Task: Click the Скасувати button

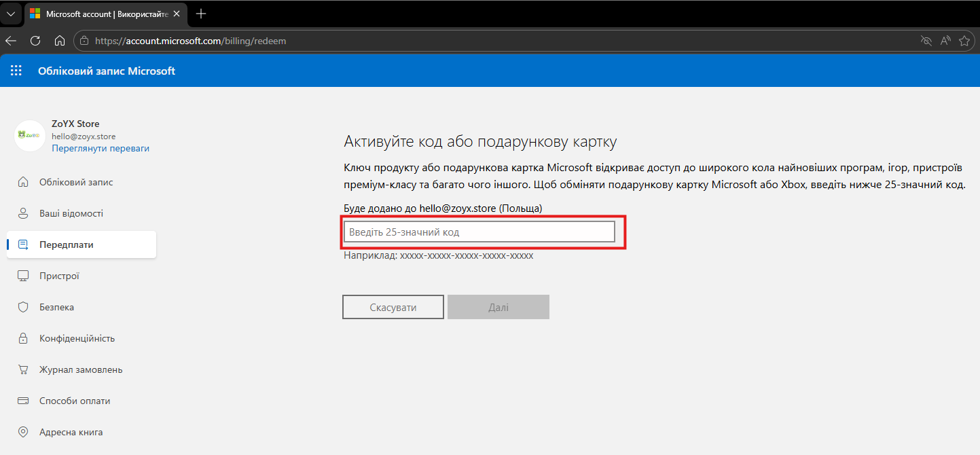Action: click(393, 307)
